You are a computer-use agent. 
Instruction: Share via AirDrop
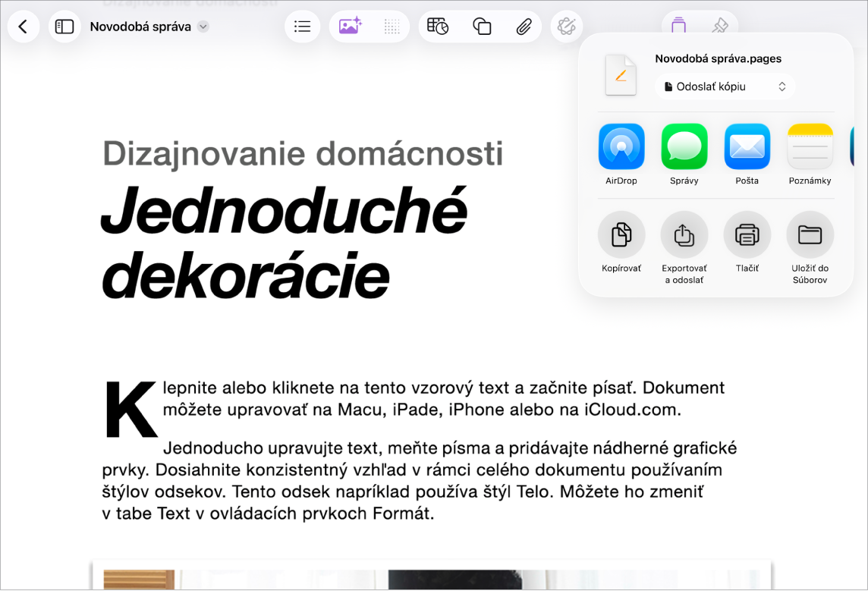pos(621,155)
